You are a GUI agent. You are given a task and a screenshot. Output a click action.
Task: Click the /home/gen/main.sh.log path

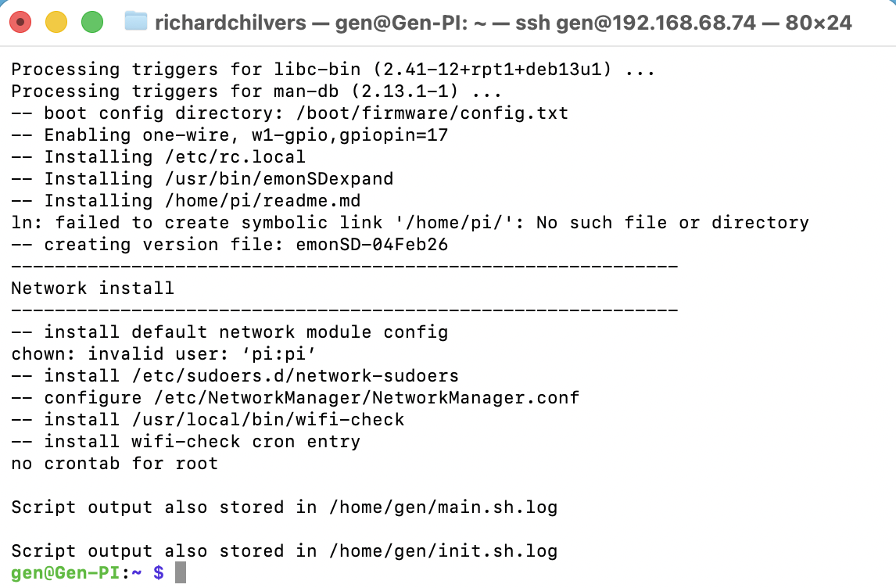point(443,507)
